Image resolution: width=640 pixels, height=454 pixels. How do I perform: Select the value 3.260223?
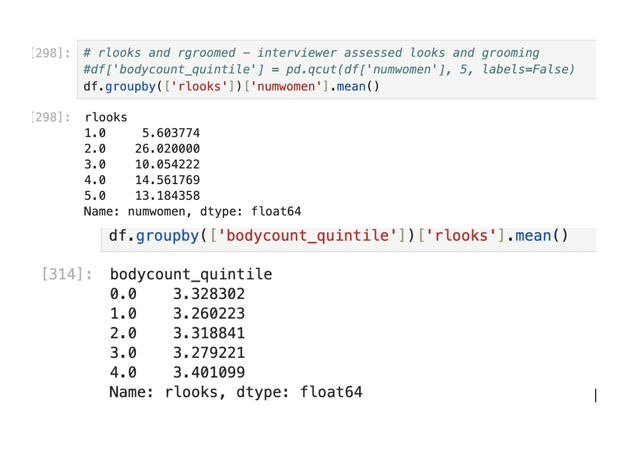pyautogui.click(x=209, y=314)
